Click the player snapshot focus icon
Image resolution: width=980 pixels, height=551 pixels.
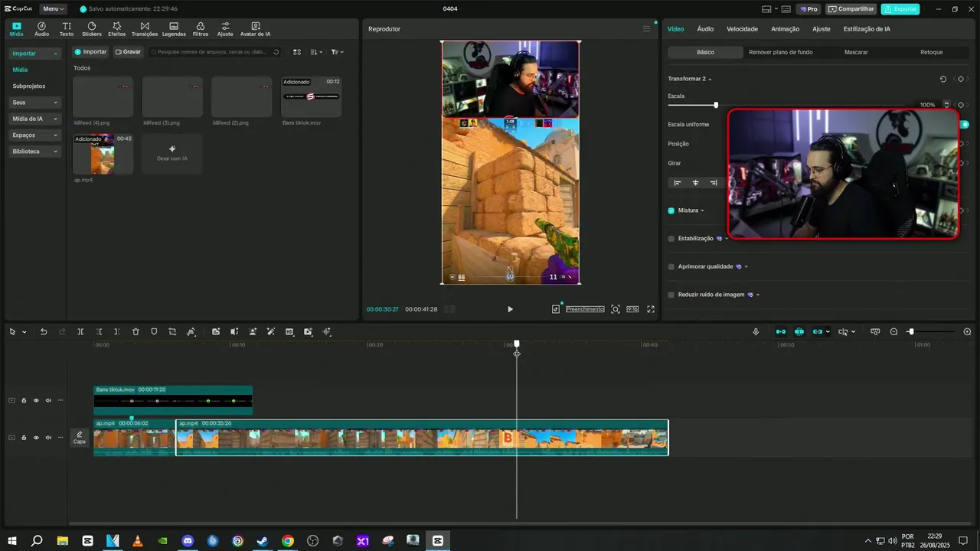click(x=616, y=309)
